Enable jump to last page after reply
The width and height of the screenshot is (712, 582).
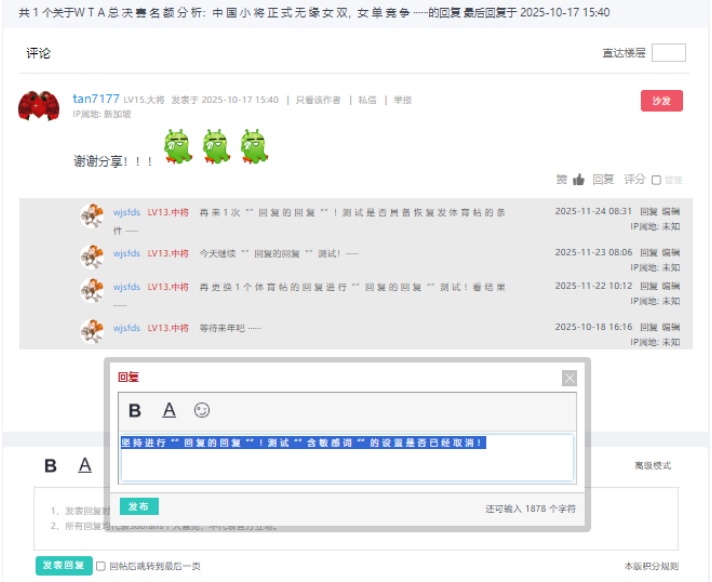[x=101, y=566]
